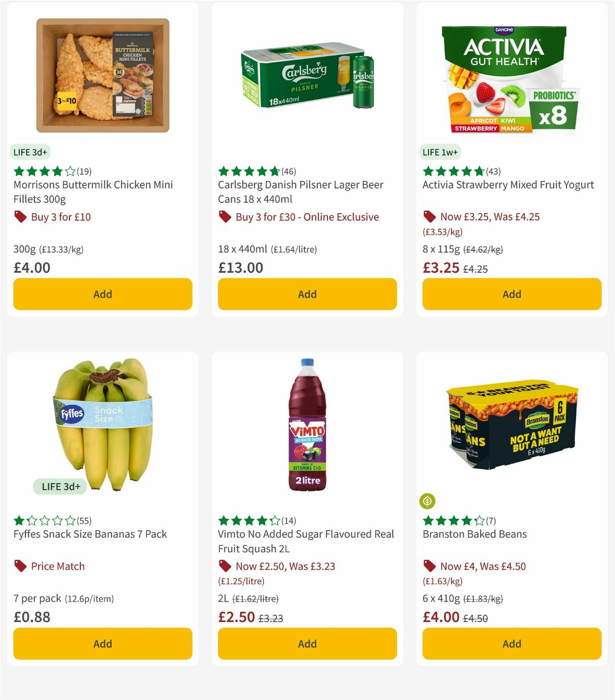Open the (55) reviews for Fyffes bananas
Screen dimensions: 615x700
pyautogui.click(x=84, y=520)
